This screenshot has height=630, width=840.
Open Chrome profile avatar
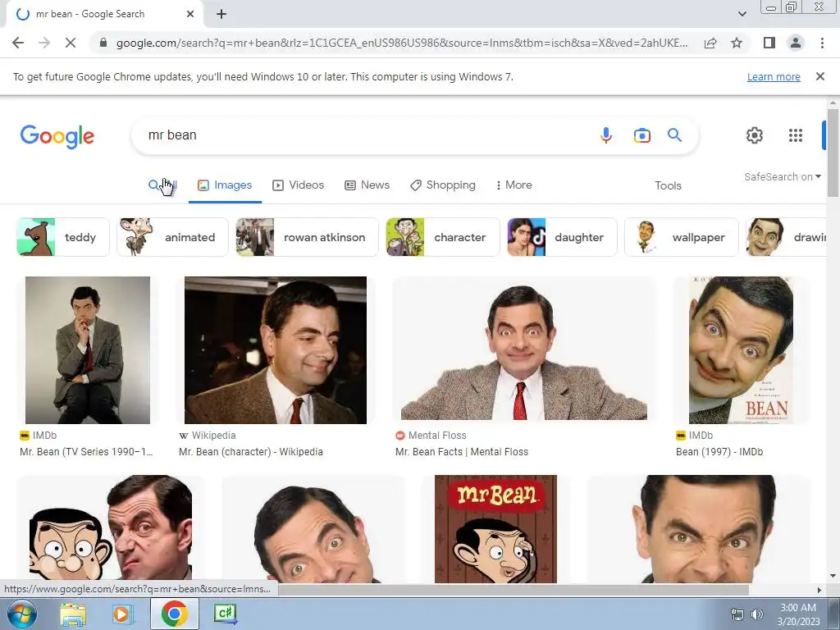click(796, 43)
